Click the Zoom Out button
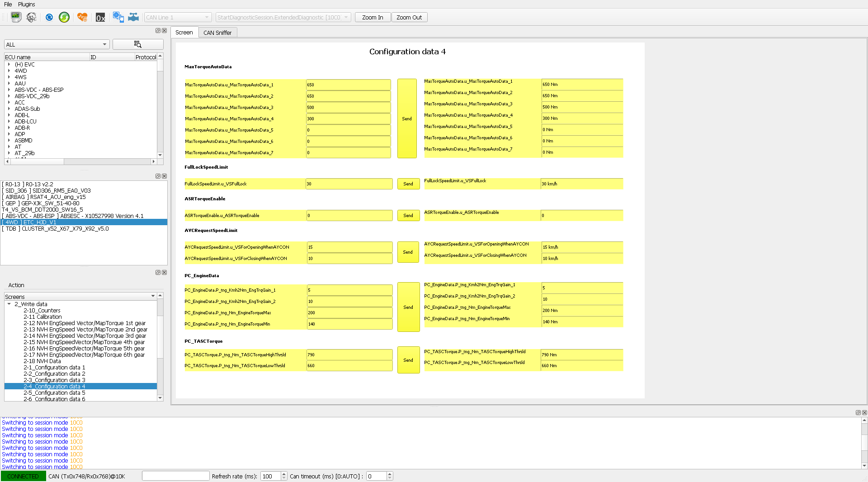 (409, 17)
